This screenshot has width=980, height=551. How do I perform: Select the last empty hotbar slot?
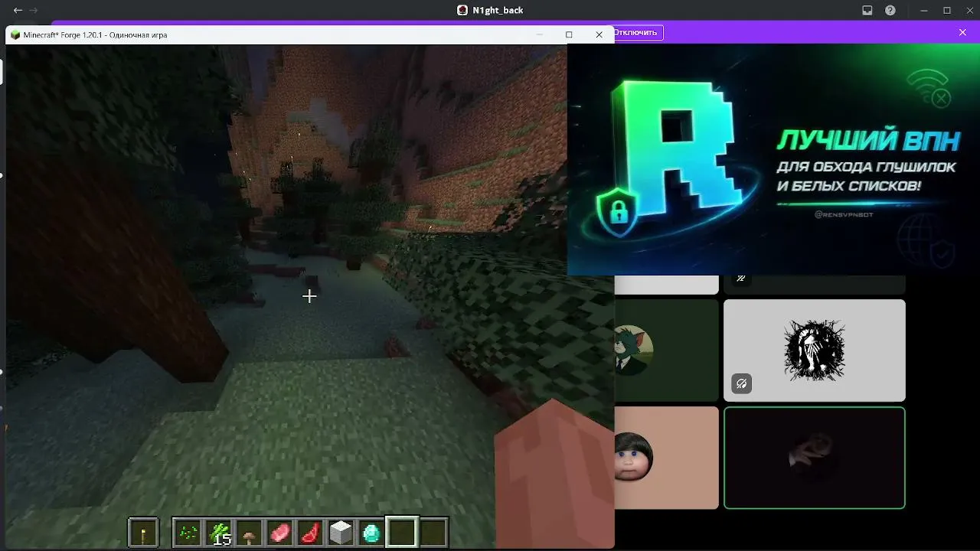(x=433, y=532)
